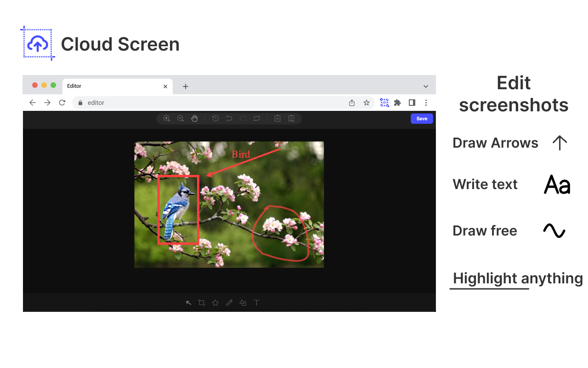Select the arrow drawing tool
The width and height of the screenshot is (588, 368).
tap(188, 303)
